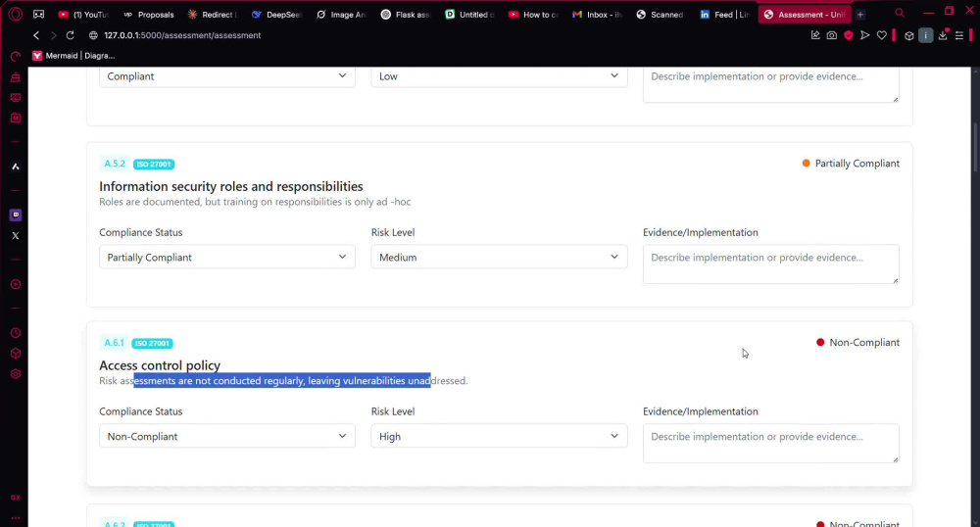The height and width of the screenshot is (527, 980).
Task: Switch to the Redirect tab
Action: [x=213, y=15]
